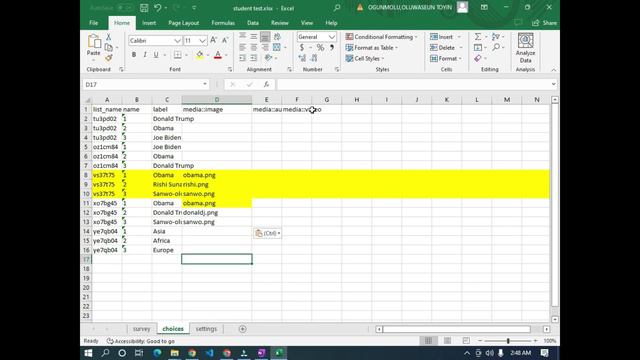Switch to the Formulas ribbon tab
640x360 pixels.
click(223, 23)
